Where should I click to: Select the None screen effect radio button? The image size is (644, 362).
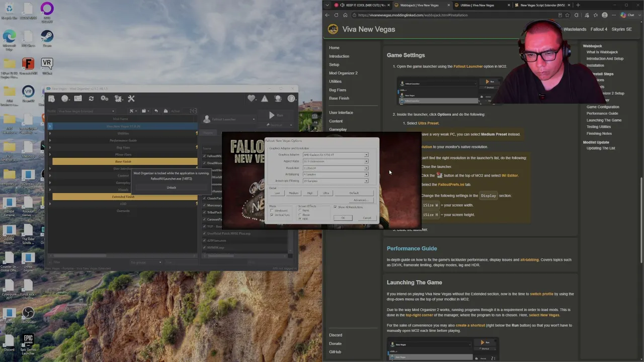click(x=300, y=210)
